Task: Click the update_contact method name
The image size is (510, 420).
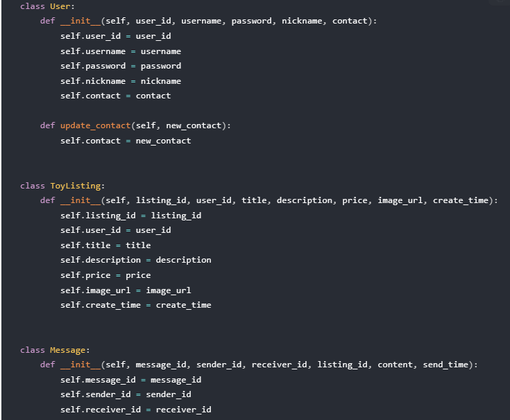Action: pyautogui.click(x=95, y=125)
